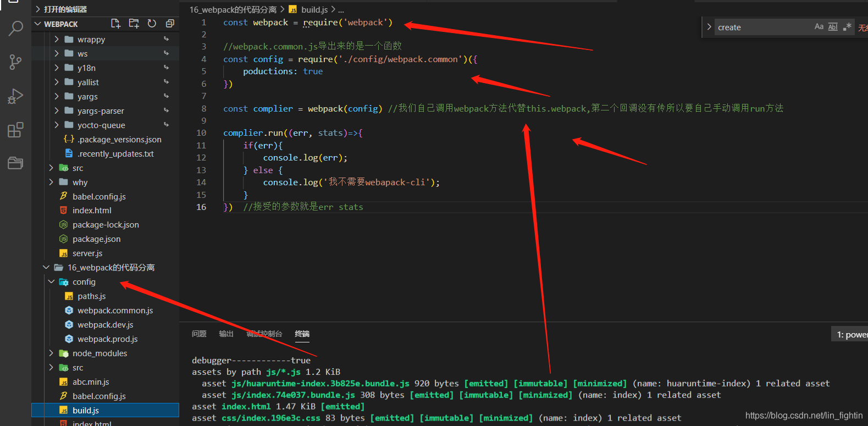This screenshot has height=426, width=868.
Task: Switch to the 输出 (Output) panel tab
Action: [226, 334]
